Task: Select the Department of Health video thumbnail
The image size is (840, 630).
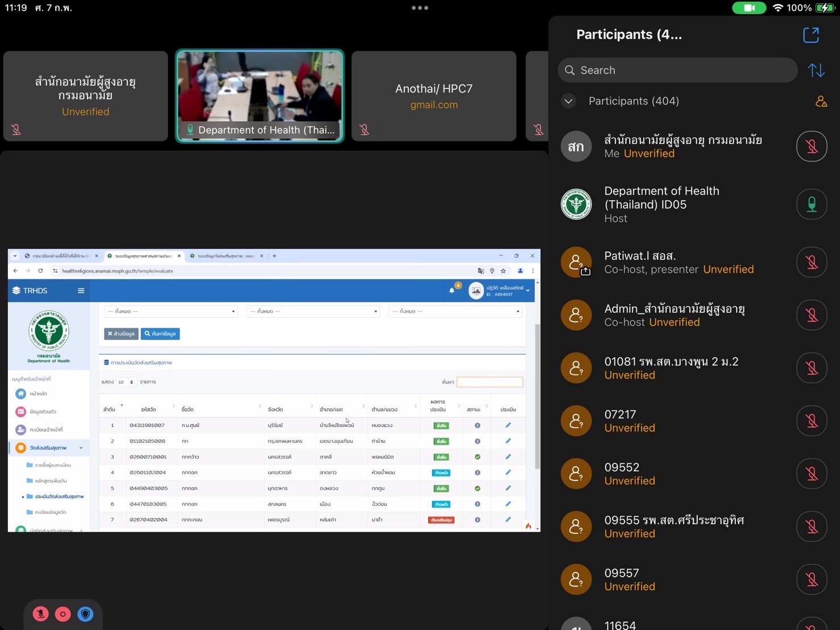Action: 260,96
